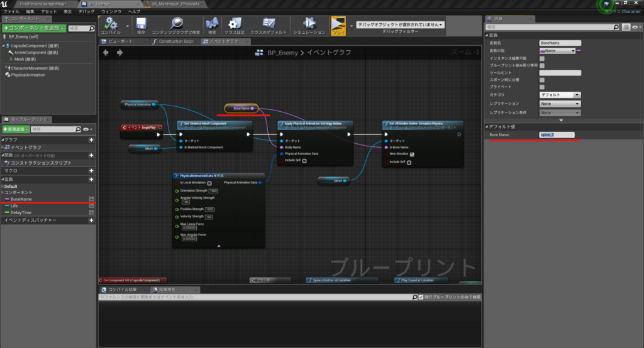644x348 pixels.
Task: Click the 検索 binoculars toolbar icon
Action: point(212,23)
